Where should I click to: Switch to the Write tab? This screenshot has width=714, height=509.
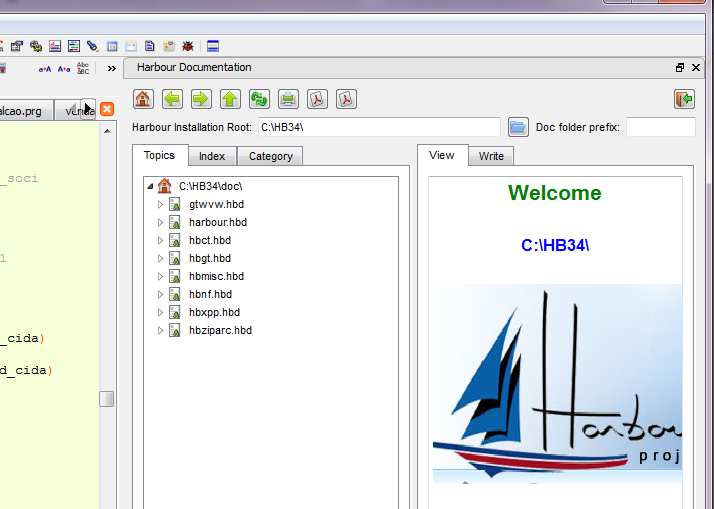coord(490,156)
